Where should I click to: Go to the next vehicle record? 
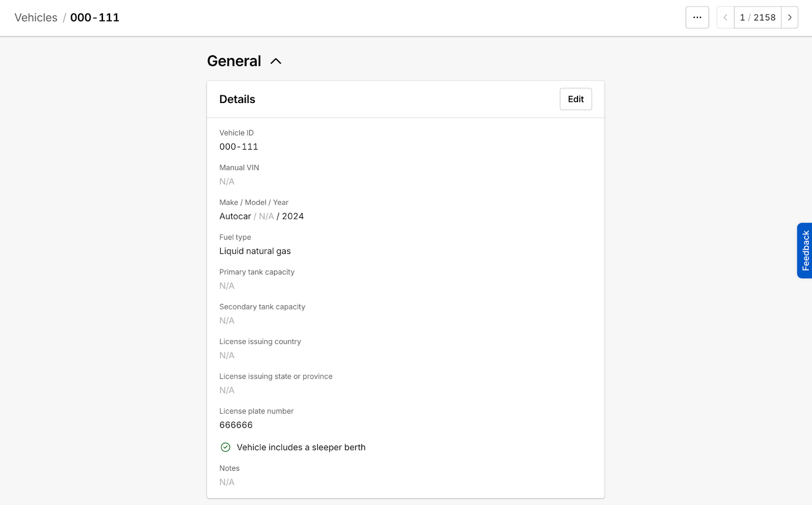coord(789,17)
